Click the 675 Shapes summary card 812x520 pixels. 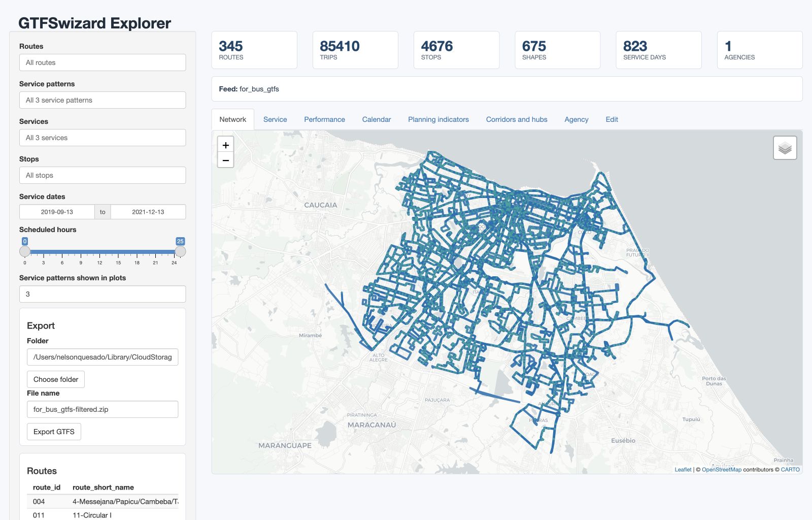coord(557,50)
